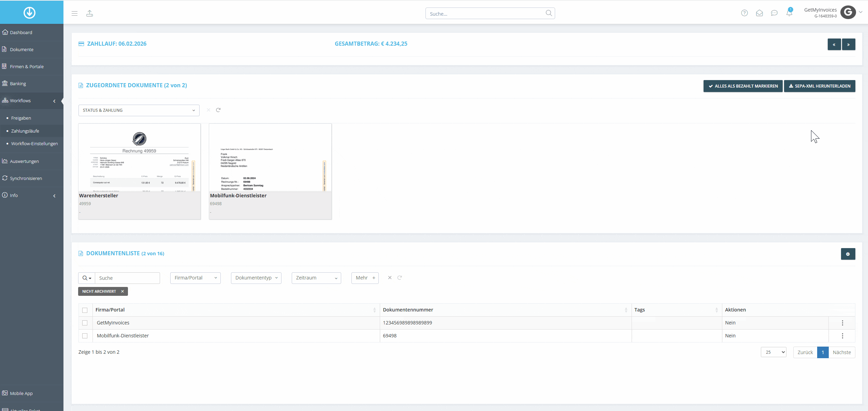Open the chat bubble icon

(774, 13)
